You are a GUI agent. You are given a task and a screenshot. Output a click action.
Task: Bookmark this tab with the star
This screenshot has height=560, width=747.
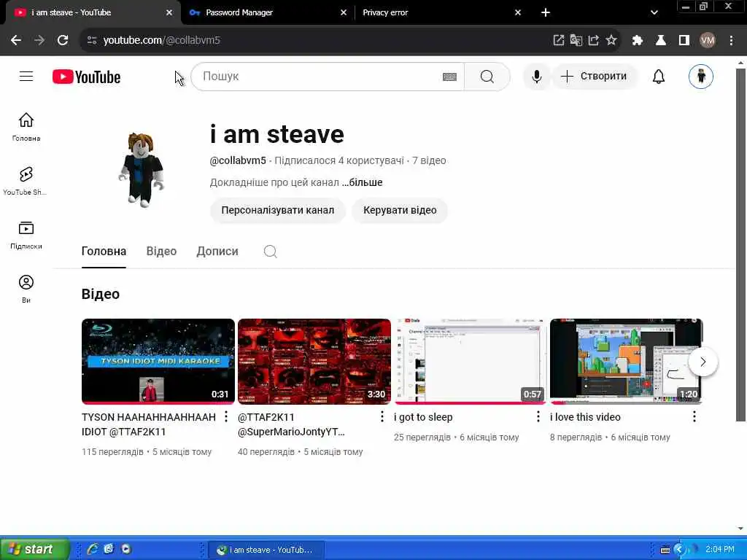click(x=611, y=41)
